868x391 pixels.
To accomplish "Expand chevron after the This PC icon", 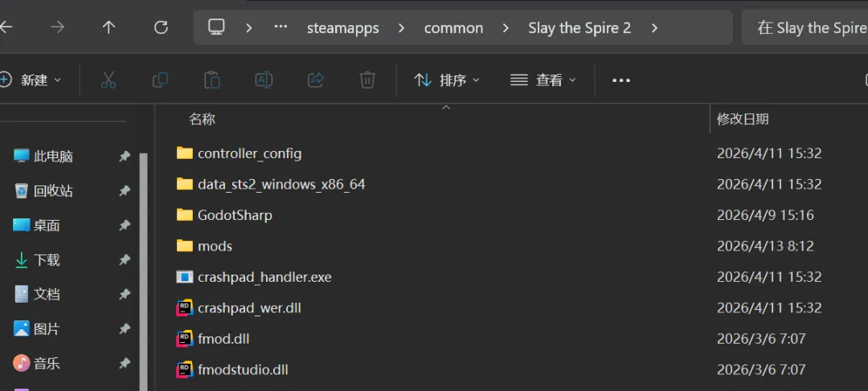I will [249, 27].
